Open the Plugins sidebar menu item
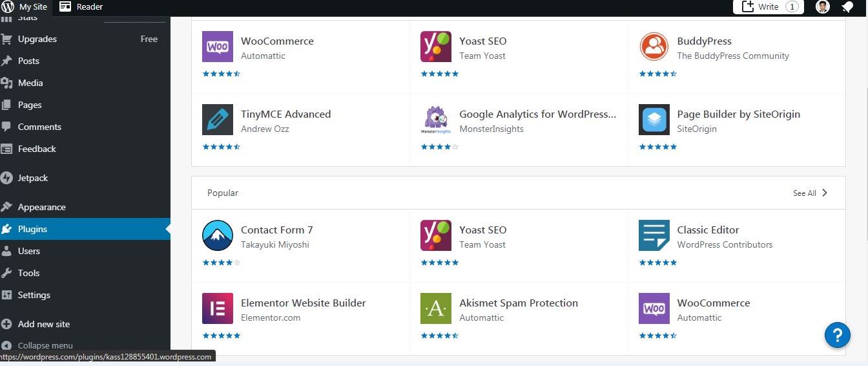 32,229
